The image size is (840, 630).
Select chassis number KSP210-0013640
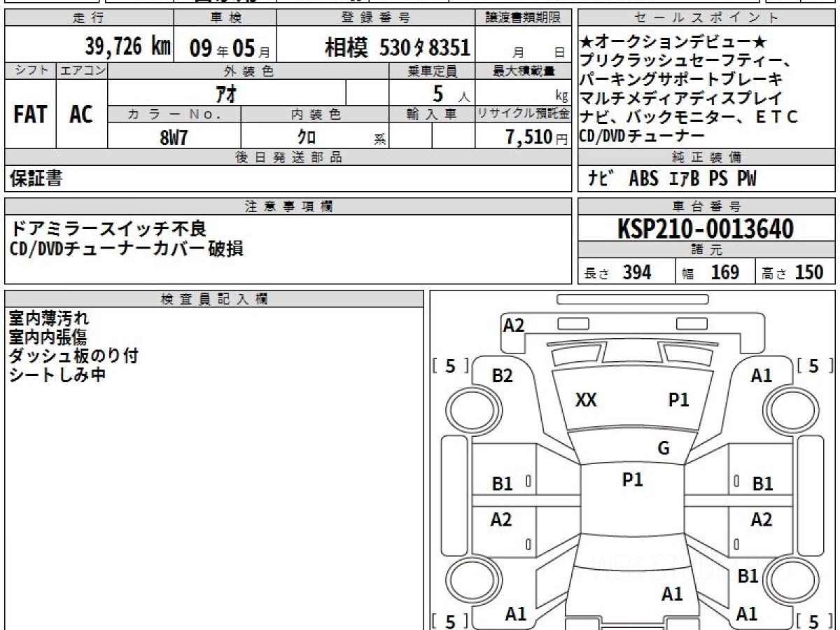coord(706,229)
